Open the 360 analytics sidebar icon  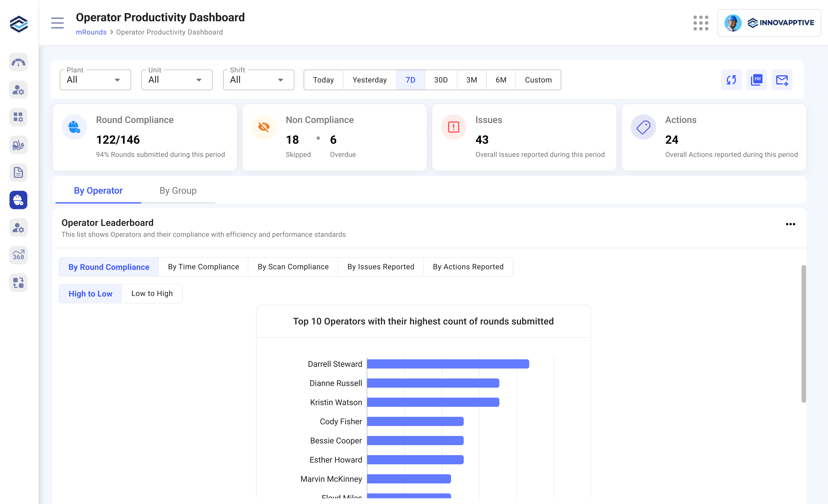point(19,255)
